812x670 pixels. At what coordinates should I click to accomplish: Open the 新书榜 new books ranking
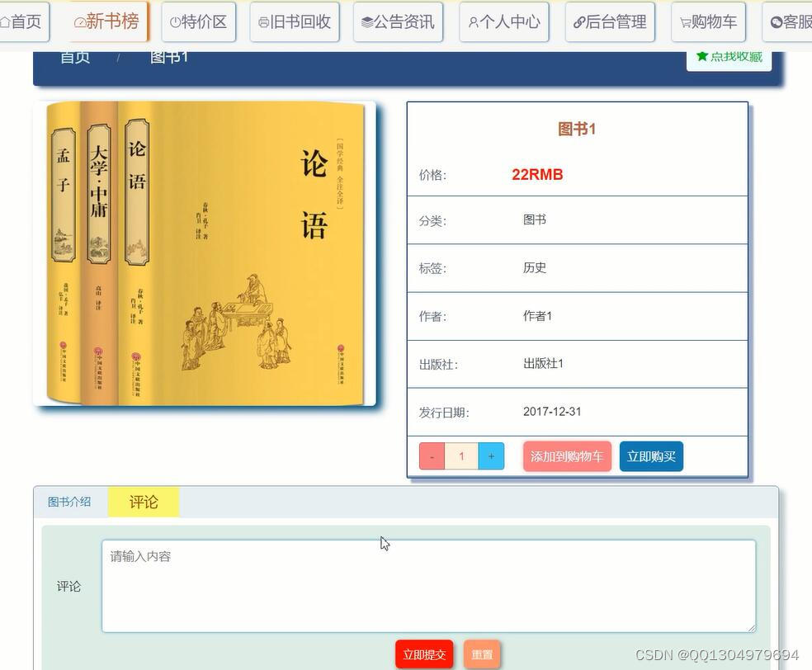point(107,21)
